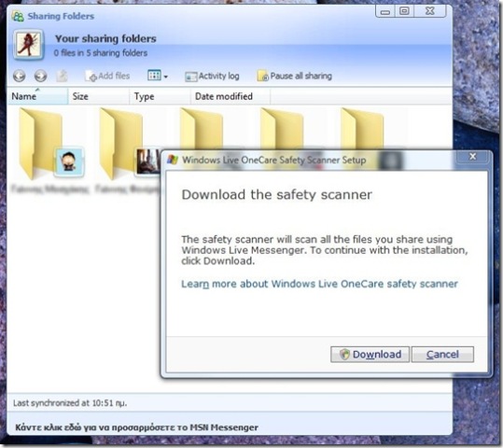Close the Sharing Folders window

[x=430, y=11]
